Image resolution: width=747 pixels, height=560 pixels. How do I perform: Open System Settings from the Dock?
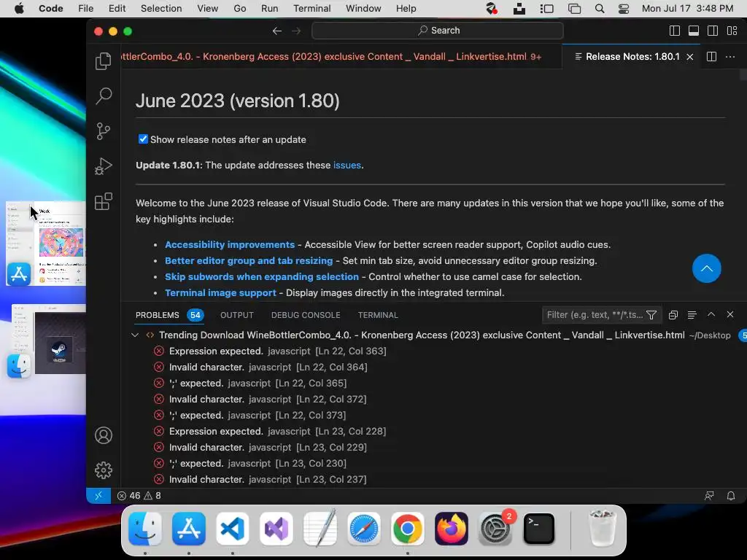point(495,529)
